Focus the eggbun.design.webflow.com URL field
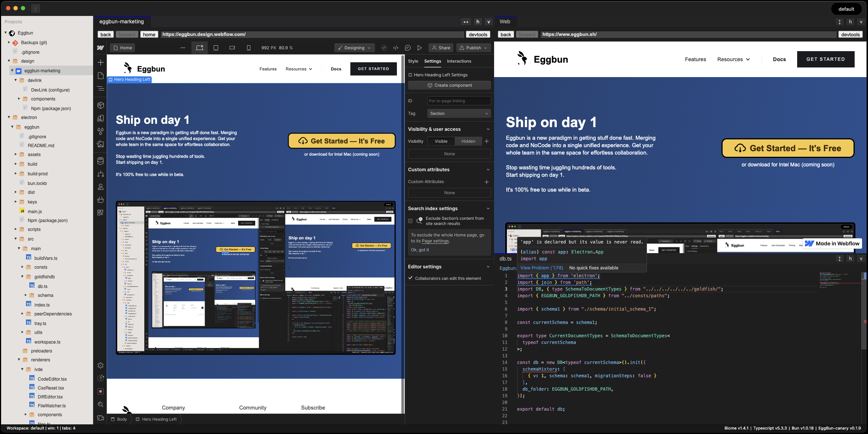The width and height of the screenshot is (868, 434). (312, 34)
